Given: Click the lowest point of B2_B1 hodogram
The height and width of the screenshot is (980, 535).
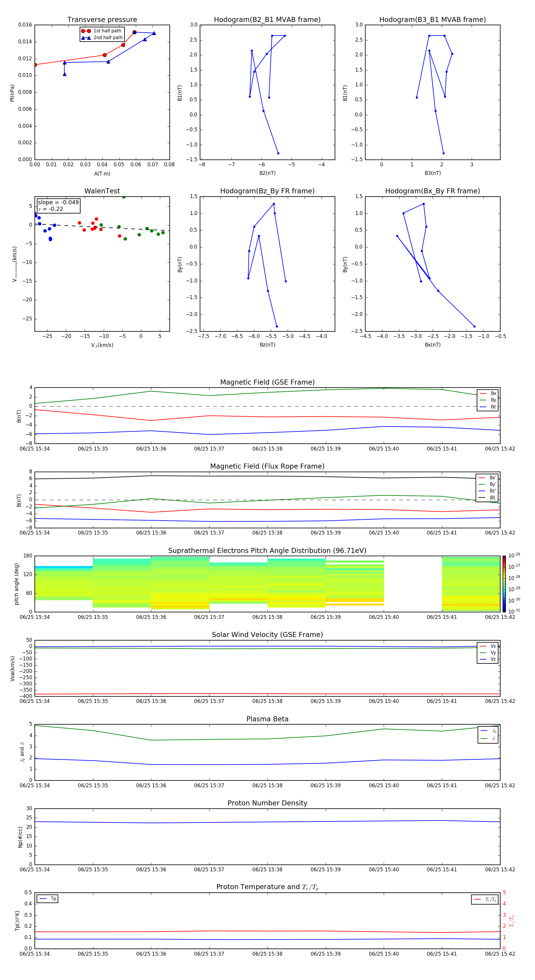Looking at the screenshot, I should point(278,153).
